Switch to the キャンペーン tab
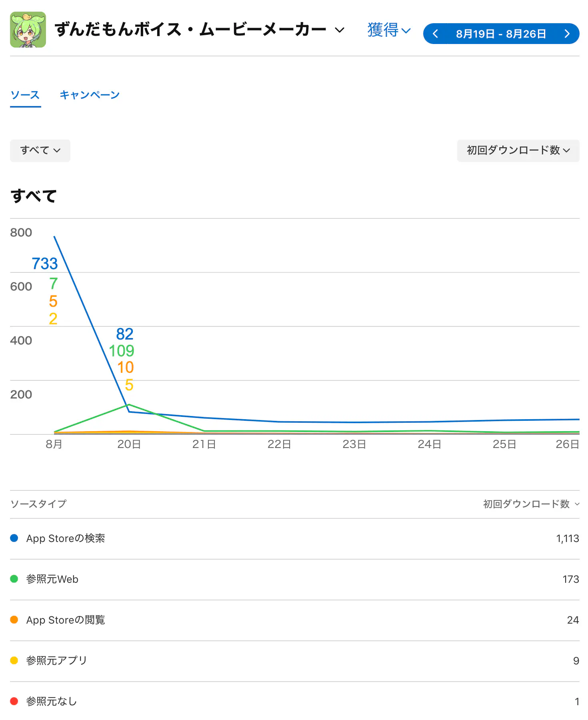 [x=90, y=95]
